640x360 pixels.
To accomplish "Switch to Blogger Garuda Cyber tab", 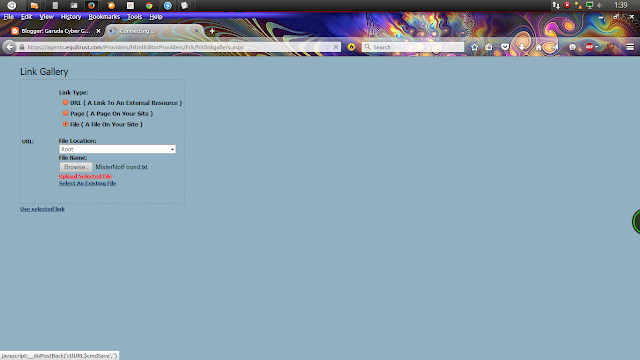I will (x=56, y=31).
